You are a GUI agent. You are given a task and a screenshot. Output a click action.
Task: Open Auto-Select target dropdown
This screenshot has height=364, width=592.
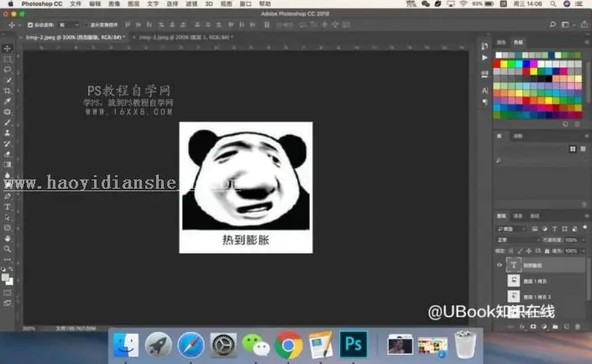click(x=69, y=25)
